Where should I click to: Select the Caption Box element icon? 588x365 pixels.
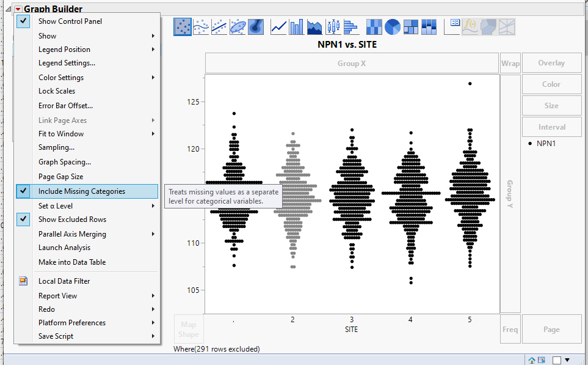click(452, 27)
